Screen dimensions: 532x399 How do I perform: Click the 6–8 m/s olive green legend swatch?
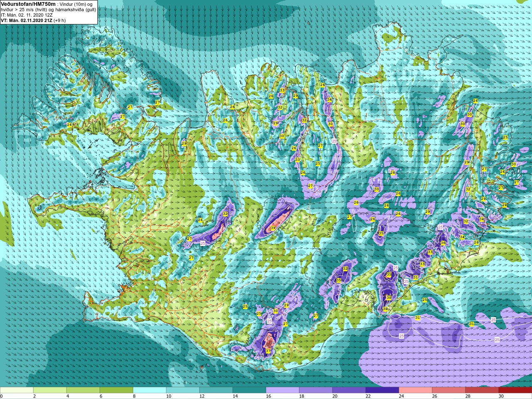(116, 390)
